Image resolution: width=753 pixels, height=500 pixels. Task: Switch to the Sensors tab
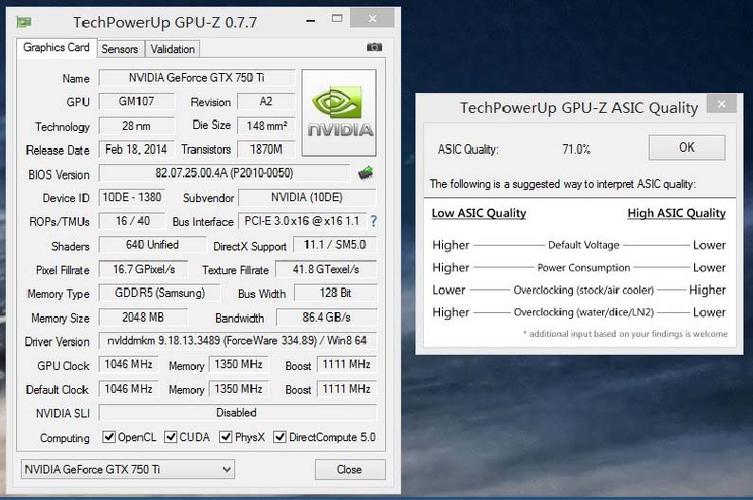(x=120, y=49)
